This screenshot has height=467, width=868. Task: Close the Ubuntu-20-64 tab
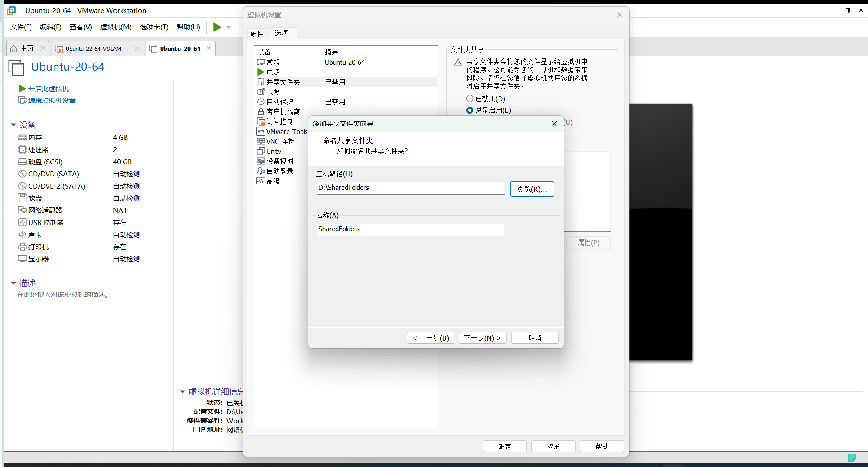[x=209, y=49]
